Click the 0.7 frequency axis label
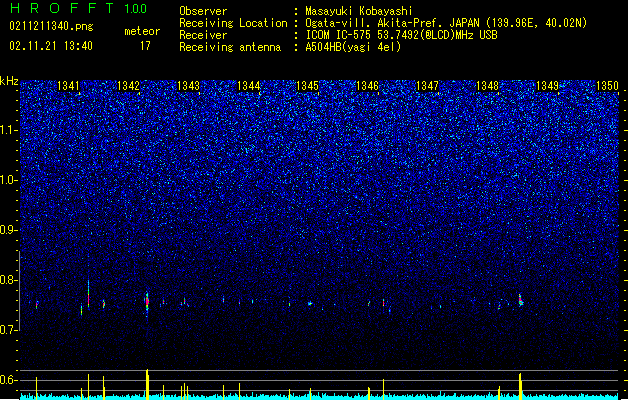This screenshot has width=629, height=400. (9, 330)
